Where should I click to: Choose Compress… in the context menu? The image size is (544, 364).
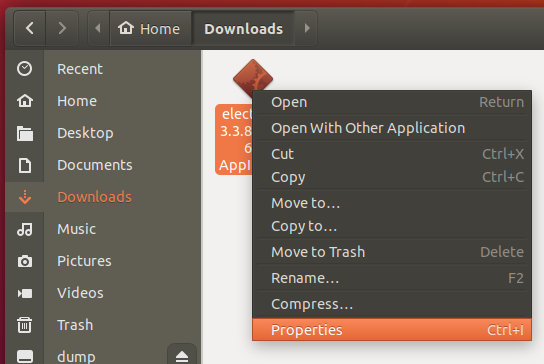coord(392,304)
